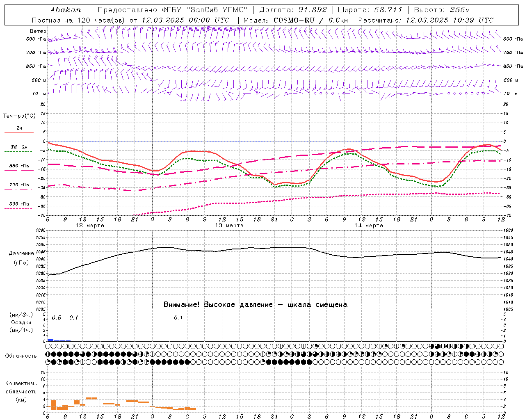
Task: Click the "(км)" unit under convective label
Action: click(21, 399)
